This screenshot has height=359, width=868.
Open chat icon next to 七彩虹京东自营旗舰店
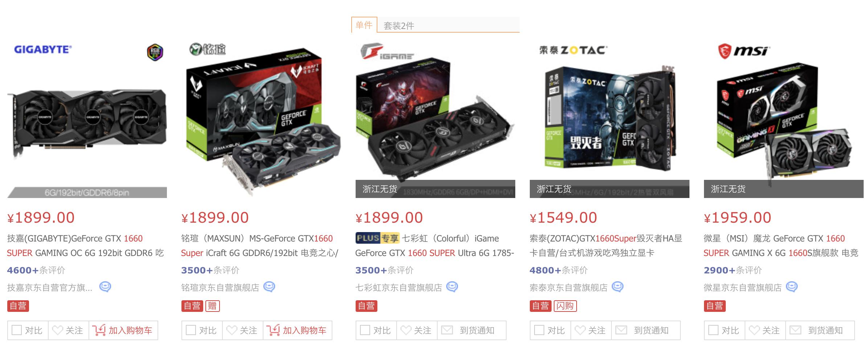[x=452, y=287]
